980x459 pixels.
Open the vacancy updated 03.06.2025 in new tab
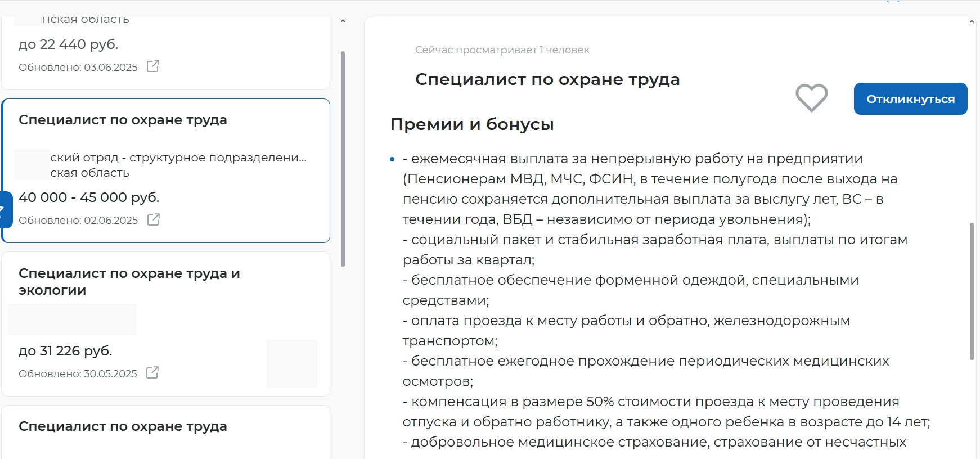152,66
